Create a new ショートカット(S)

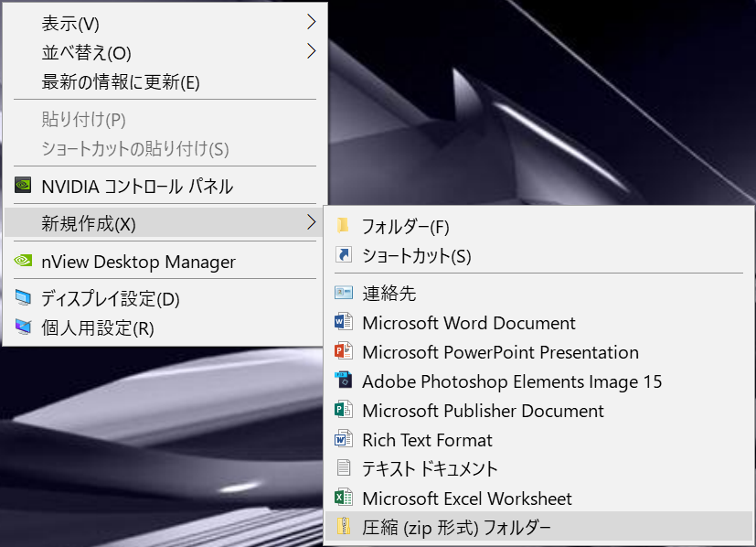coord(539,255)
